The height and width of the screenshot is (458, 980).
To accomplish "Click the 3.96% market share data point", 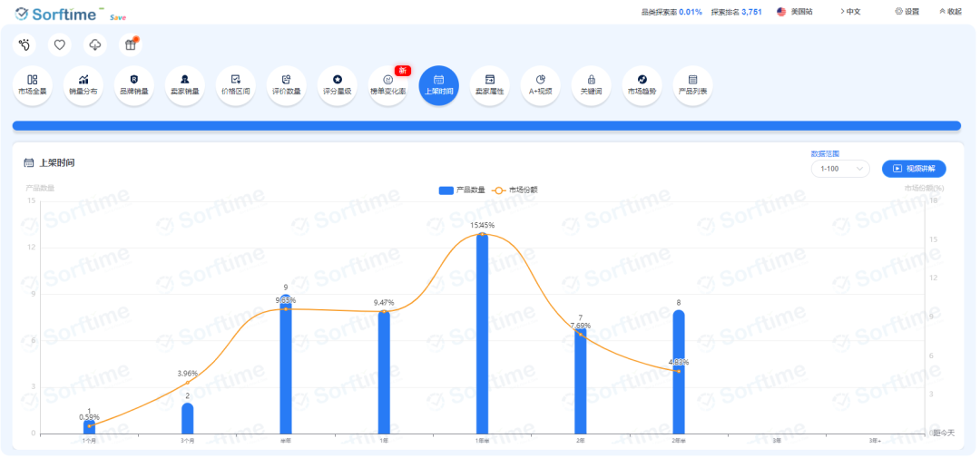I will point(188,383).
